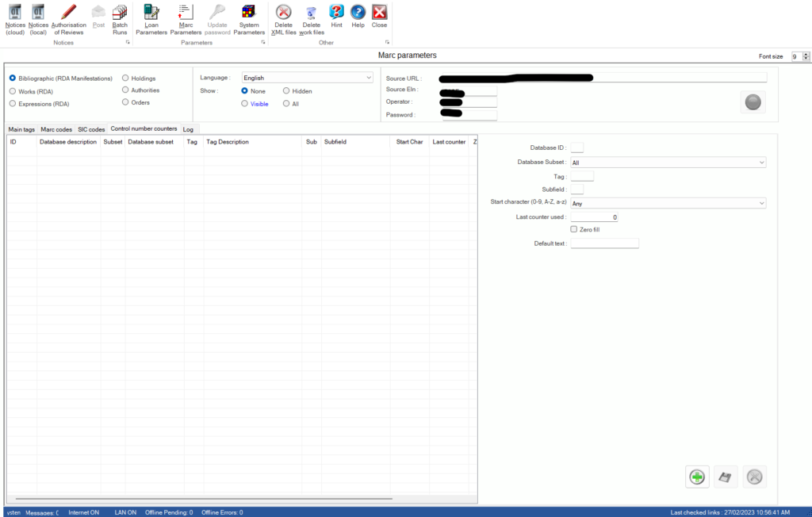Open the Log tab
The width and height of the screenshot is (812, 517).
188,128
